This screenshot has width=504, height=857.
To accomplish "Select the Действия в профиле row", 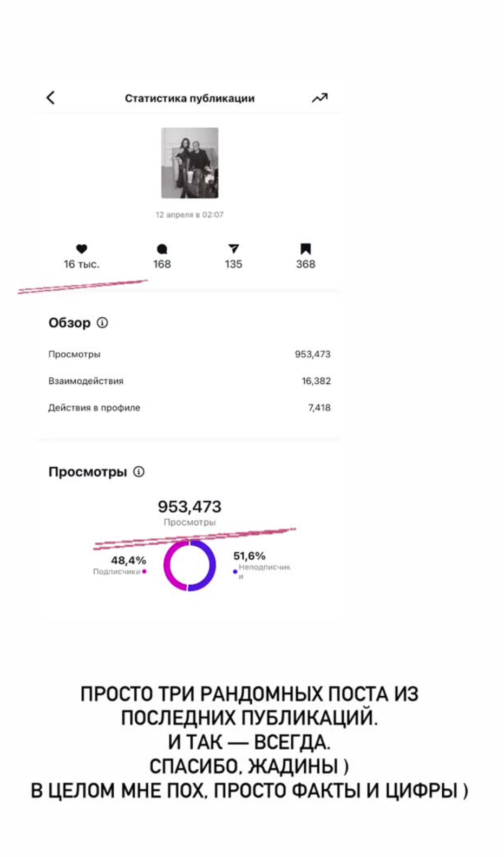I will coord(189,408).
